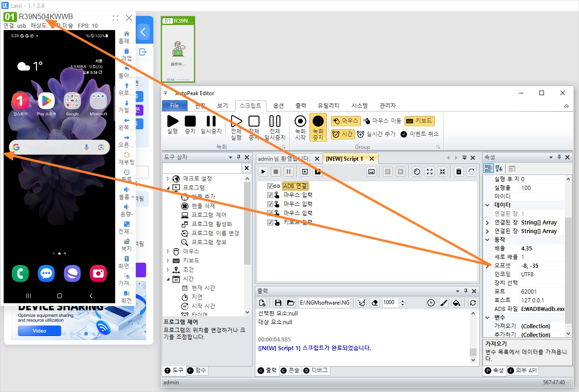This screenshot has width=579, height=392.
Task: Click the Google search bar on phone screen
Action: [x=59, y=147]
